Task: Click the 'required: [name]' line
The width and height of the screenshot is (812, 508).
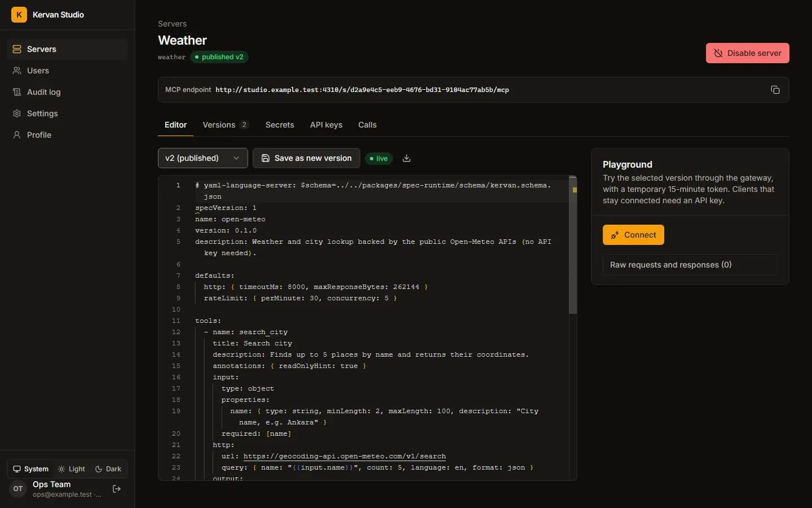Action: point(257,433)
